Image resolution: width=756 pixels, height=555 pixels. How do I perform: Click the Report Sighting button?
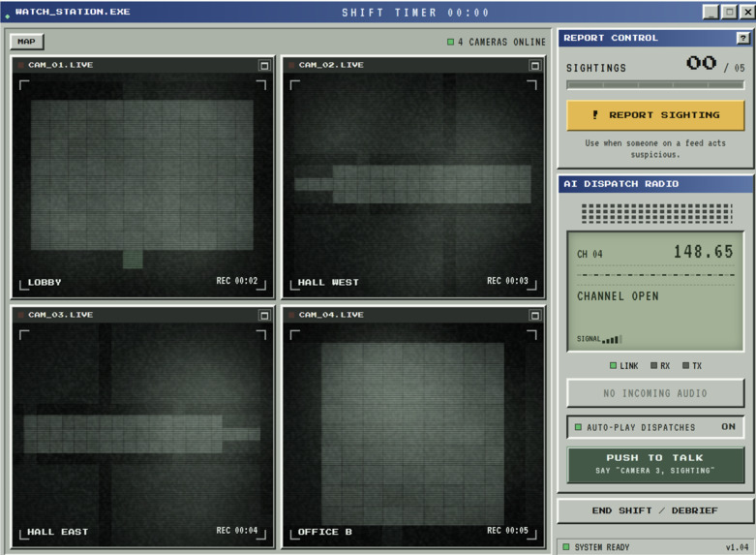[x=655, y=115]
